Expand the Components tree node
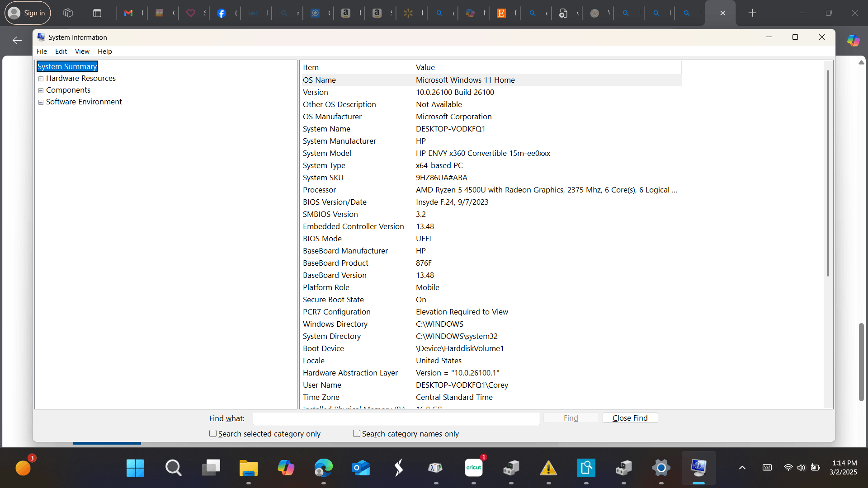This screenshot has width=868, height=488. click(41, 90)
